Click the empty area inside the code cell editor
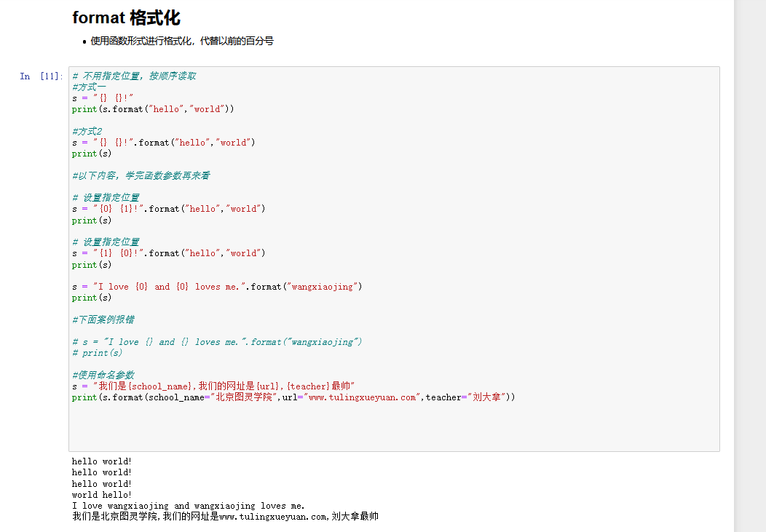The width and height of the screenshot is (766, 532). [394, 427]
